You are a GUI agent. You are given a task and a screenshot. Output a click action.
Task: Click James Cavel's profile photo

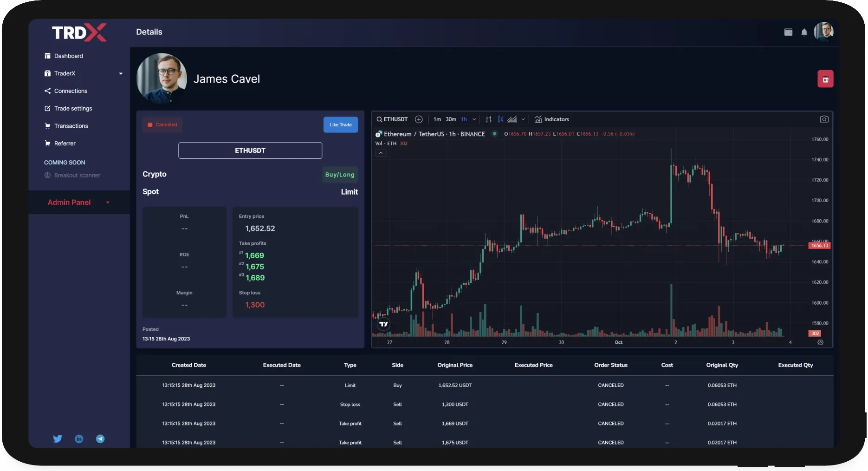coord(162,78)
